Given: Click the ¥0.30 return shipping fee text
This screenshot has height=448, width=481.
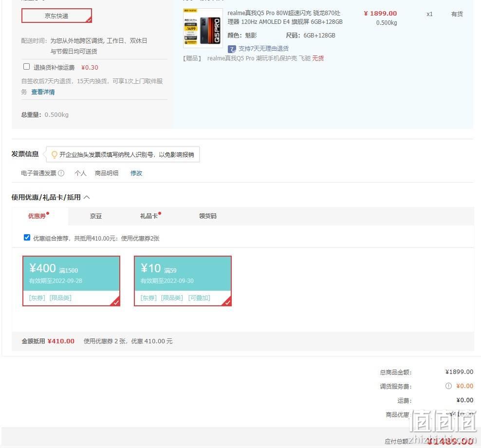Looking at the screenshot, I should pyautogui.click(x=90, y=68).
